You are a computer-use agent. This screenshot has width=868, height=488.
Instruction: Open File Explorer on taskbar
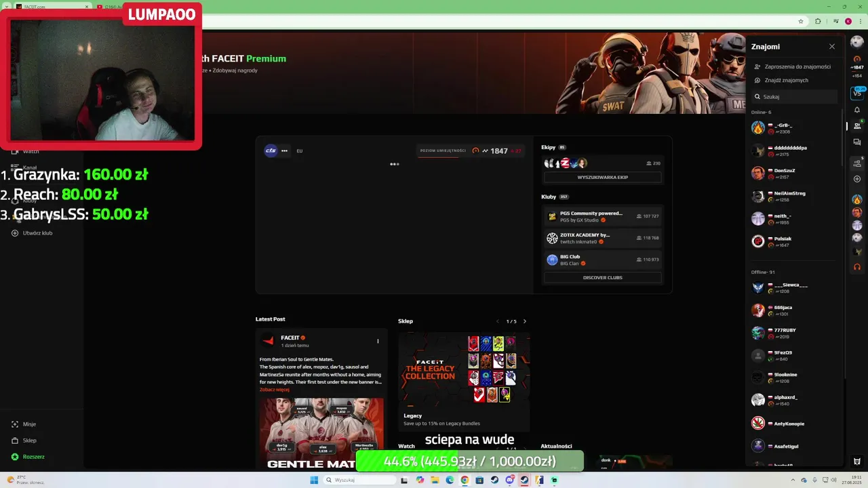(435, 480)
